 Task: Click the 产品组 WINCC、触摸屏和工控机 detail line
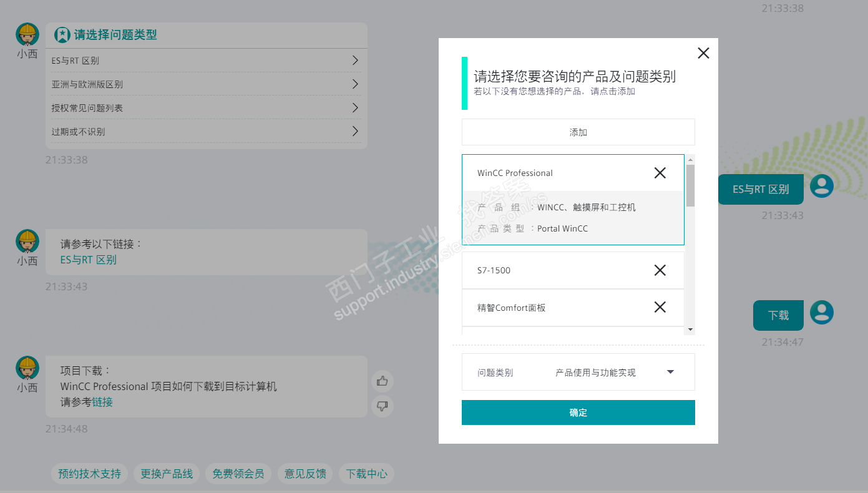click(557, 207)
